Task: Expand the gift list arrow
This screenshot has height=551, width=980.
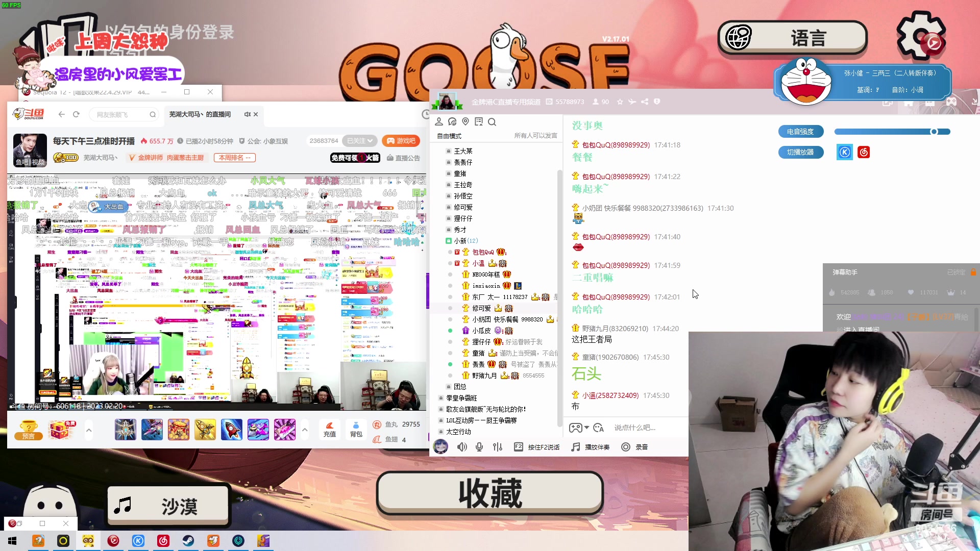Action: coord(305,430)
